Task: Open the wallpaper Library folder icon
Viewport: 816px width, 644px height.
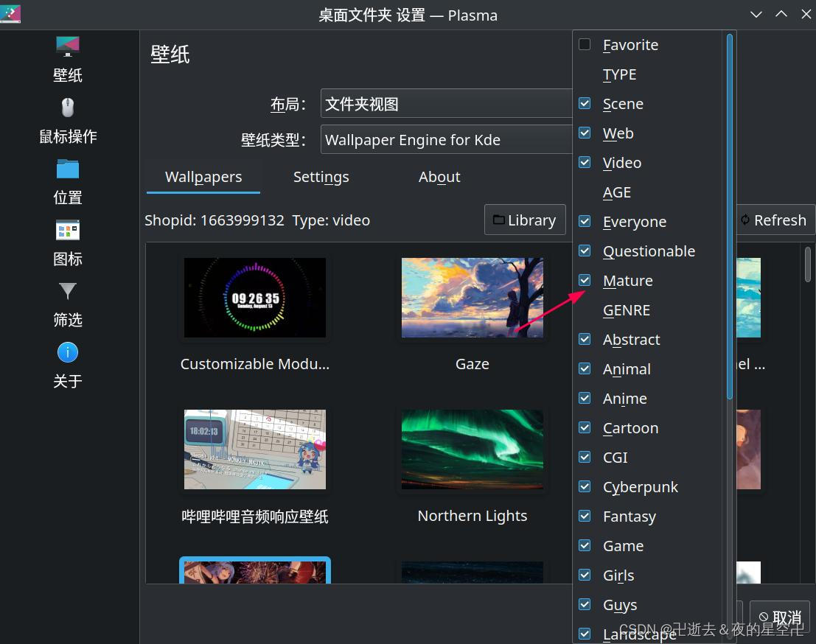Action: [x=525, y=220]
